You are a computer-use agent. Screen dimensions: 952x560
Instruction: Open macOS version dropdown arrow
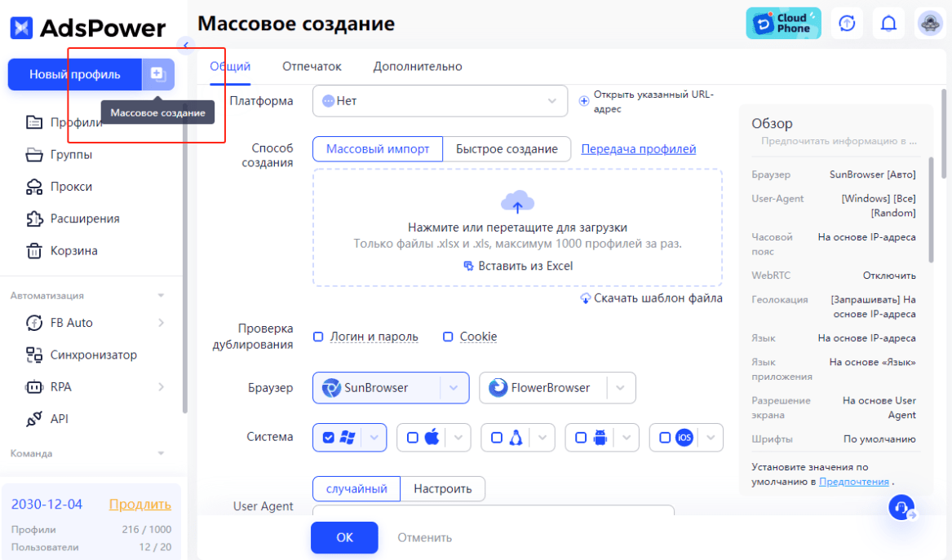458,438
